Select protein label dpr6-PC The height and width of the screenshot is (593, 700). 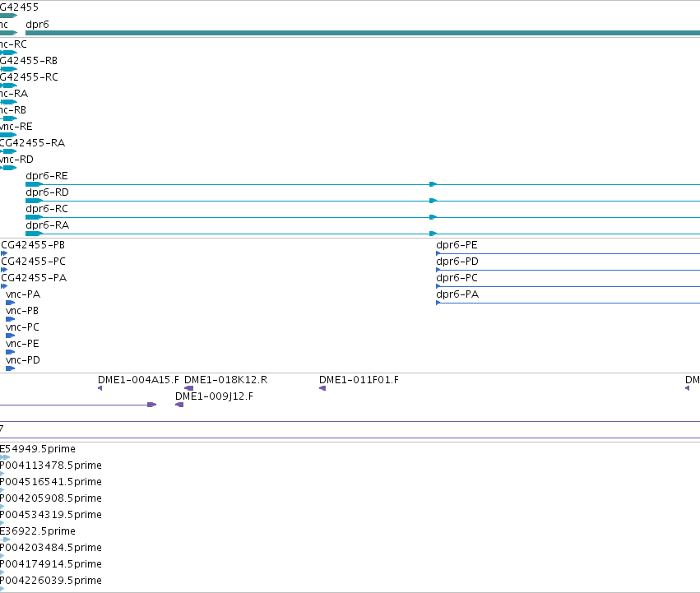point(457,278)
